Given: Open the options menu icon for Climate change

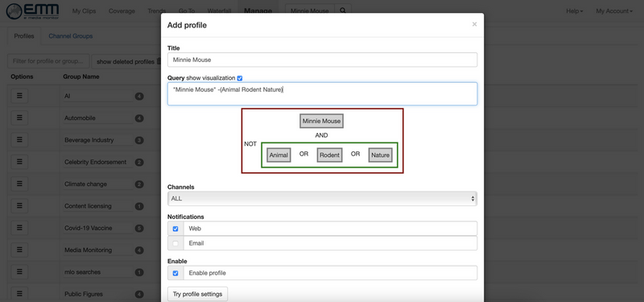Looking at the screenshot, I should click(19, 184).
